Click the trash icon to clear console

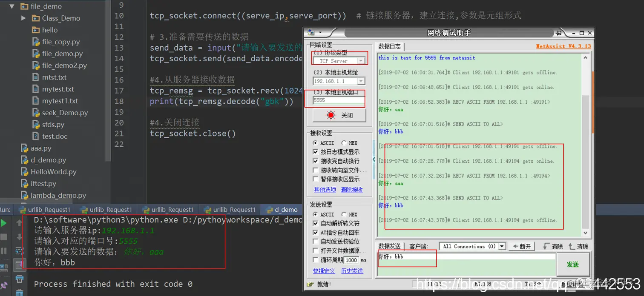pyautogui.click(x=19, y=292)
